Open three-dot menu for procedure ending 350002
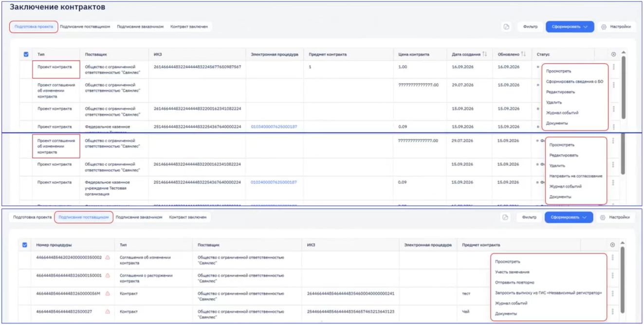 coord(612,257)
